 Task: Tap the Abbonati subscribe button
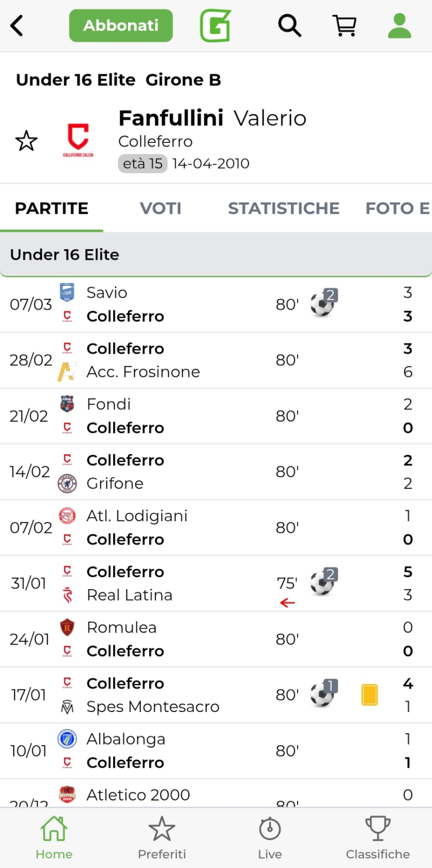click(121, 25)
